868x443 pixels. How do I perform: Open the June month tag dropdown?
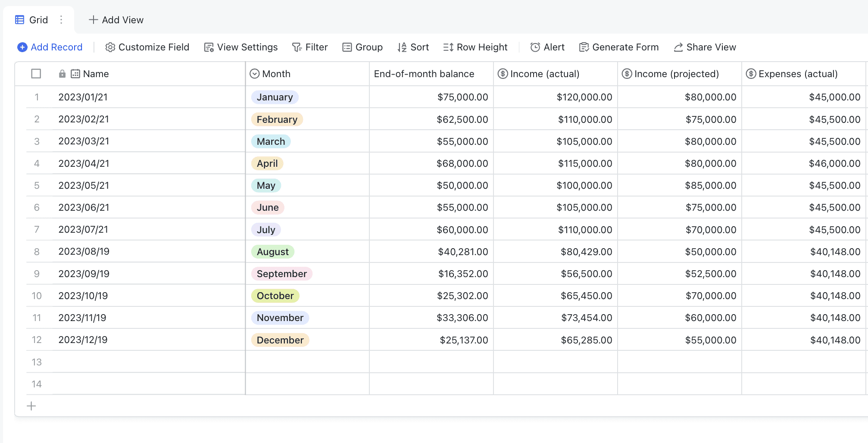point(268,207)
